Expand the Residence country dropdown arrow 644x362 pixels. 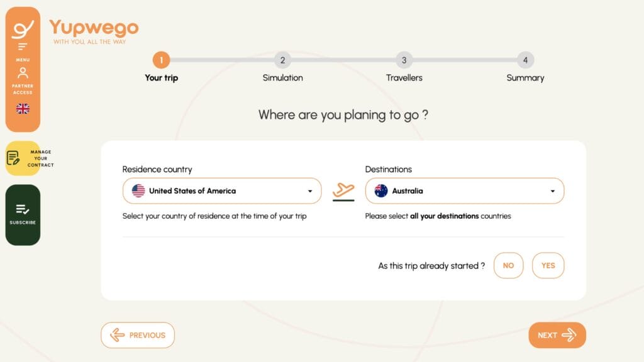pyautogui.click(x=310, y=191)
